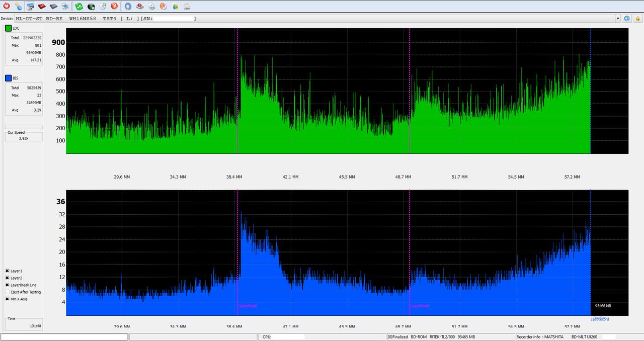
Task: Click the red X stop icon
Action: coord(114,6)
